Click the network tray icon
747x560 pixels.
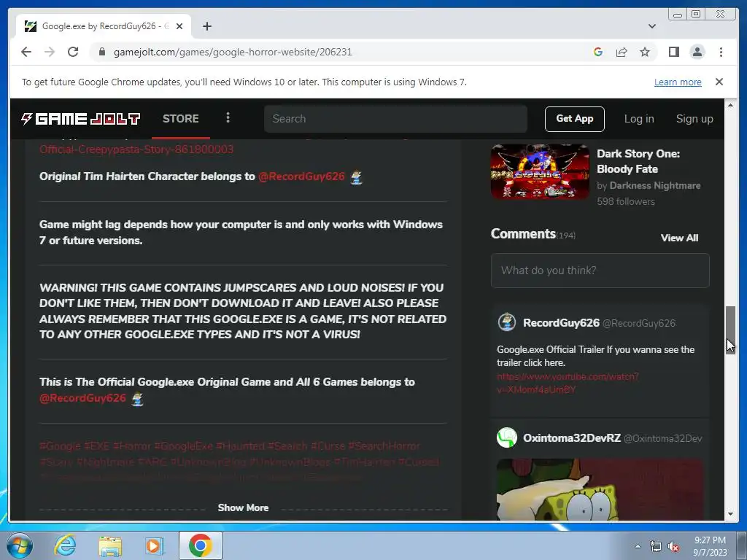pos(656,546)
